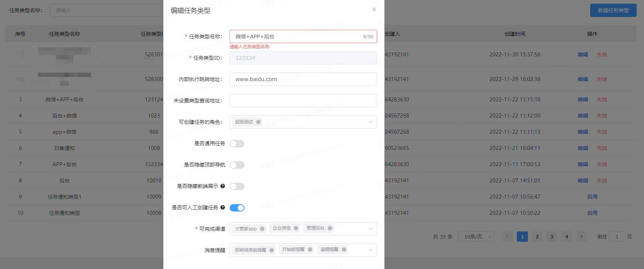Click the 前往 page number input
This screenshot has height=269, width=644.
tap(617, 237)
